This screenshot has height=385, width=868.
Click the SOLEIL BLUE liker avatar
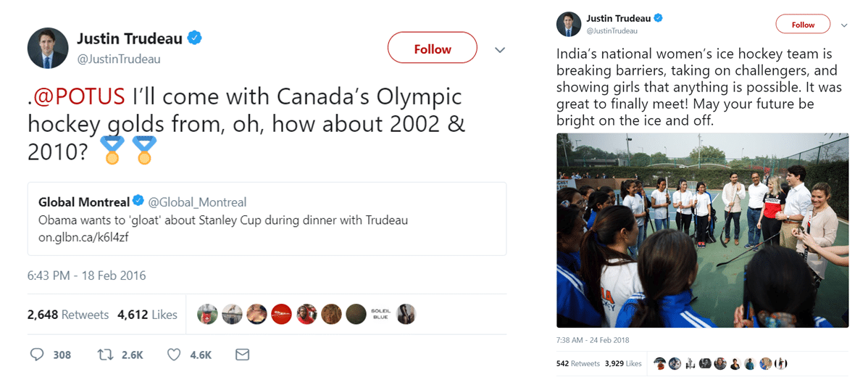[x=380, y=314]
